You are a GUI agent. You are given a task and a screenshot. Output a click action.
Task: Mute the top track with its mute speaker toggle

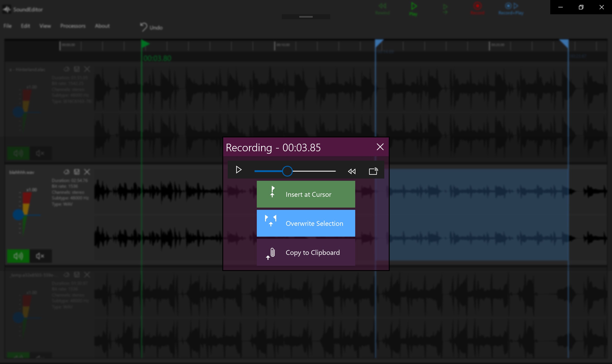click(40, 153)
